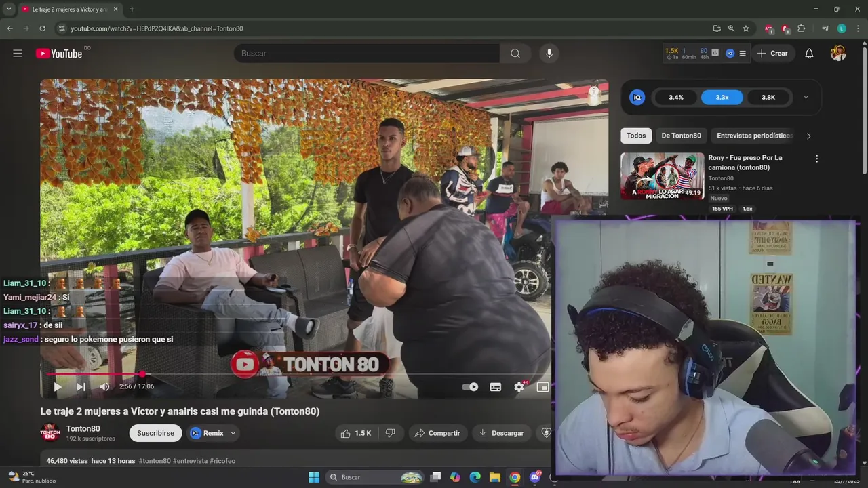Click the install app icon in address bar
The height and width of the screenshot is (488, 868).
coord(717,28)
